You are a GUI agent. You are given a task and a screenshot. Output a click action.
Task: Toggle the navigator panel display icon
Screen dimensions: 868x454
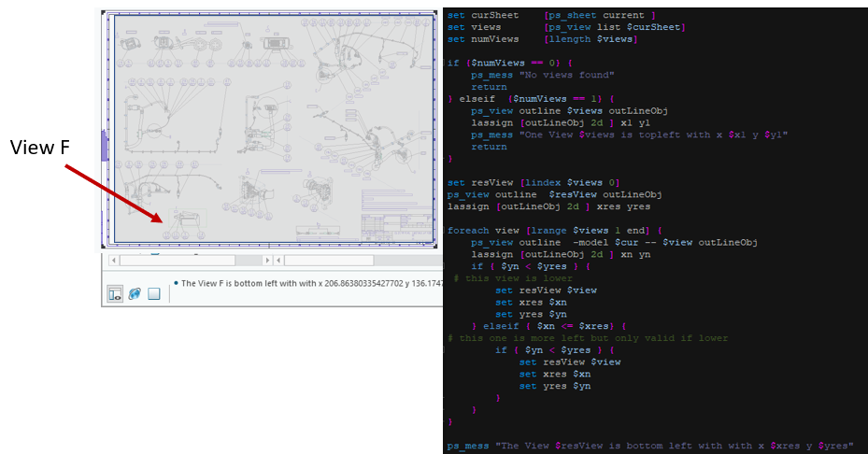pos(115,294)
